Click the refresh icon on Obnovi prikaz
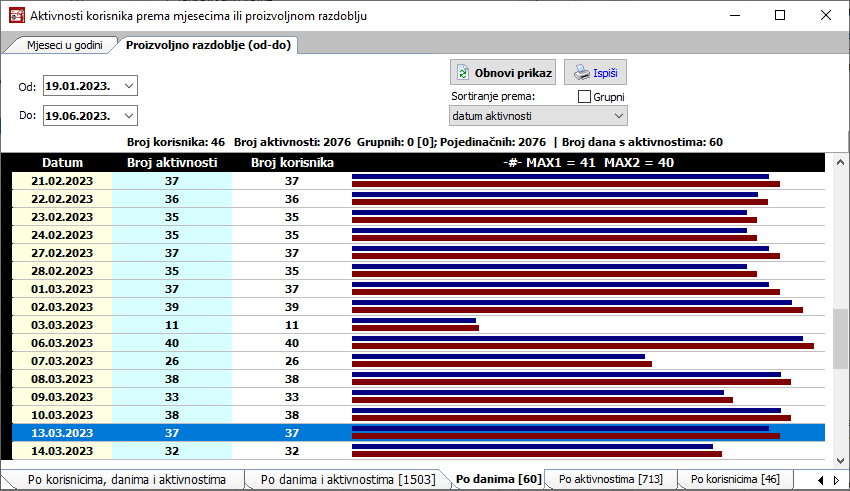The image size is (850, 491). click(463, 73)
